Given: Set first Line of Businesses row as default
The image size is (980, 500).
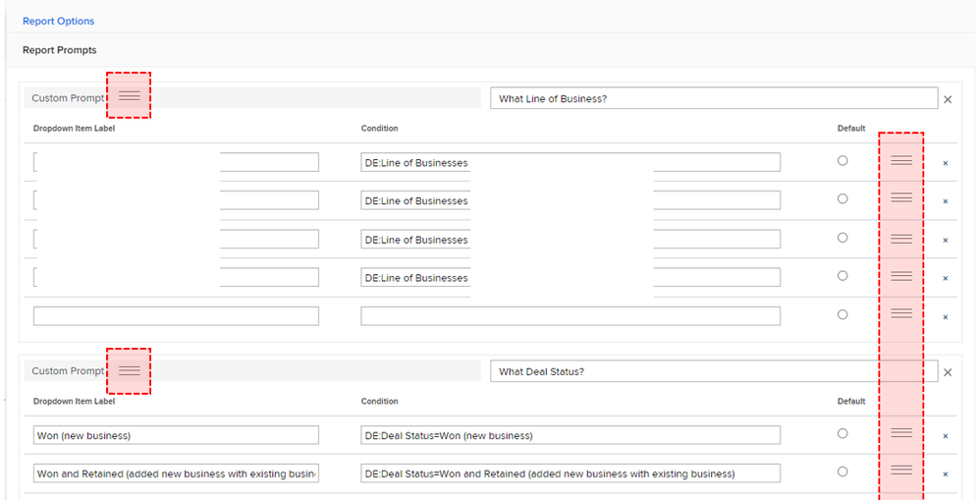Looking at the screenshot, I should [x=843, y=161].
